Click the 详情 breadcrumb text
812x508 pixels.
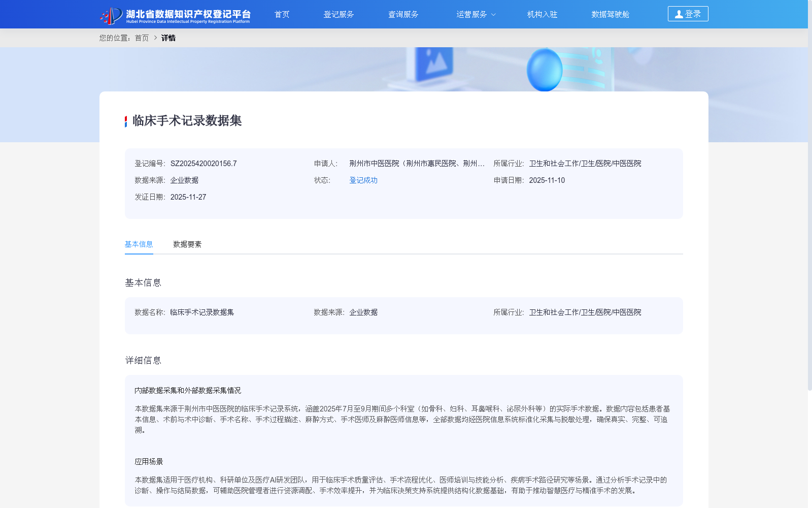click(x=168, y=38)
